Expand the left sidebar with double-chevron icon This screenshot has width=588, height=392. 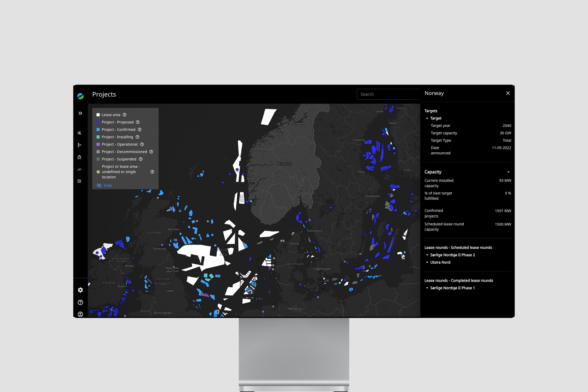click(80, 113)
